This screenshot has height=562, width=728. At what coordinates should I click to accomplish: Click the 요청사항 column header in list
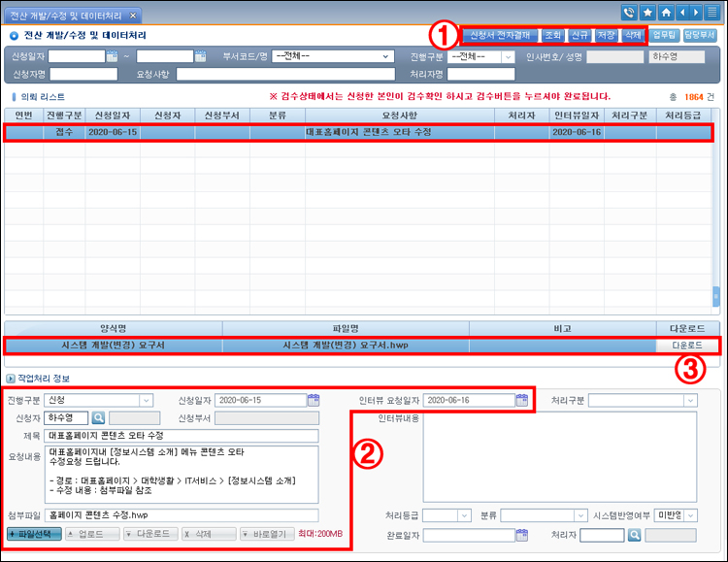(400, 116)
